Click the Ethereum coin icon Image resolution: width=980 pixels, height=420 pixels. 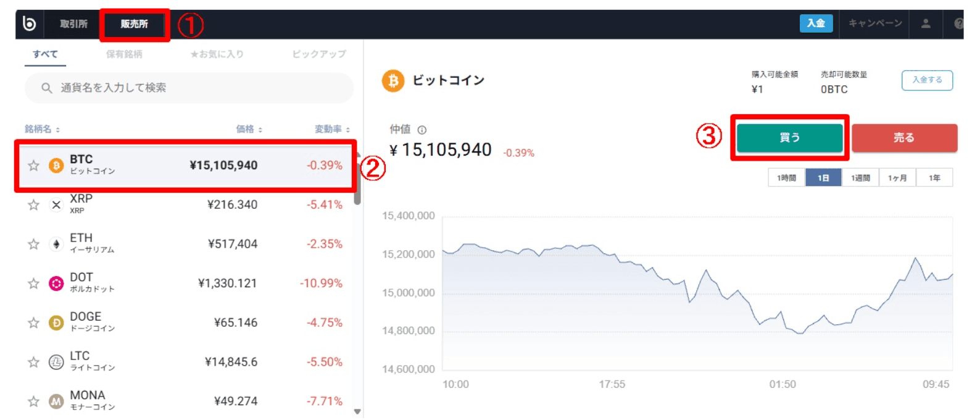[x=56, y=244]
